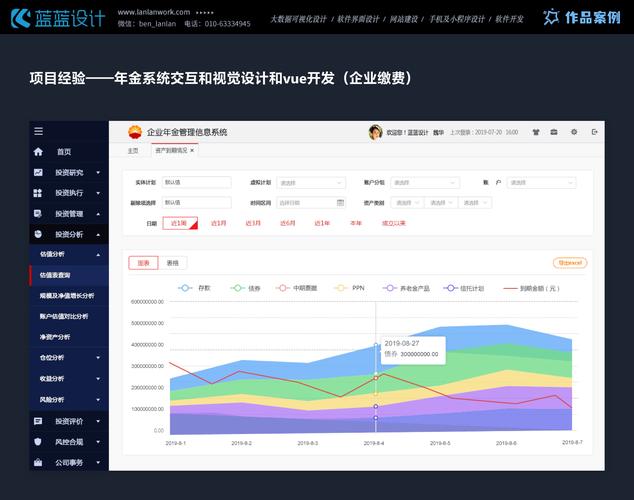Close the 资产到期情况 tab
This screenshot has width=634, height=500.
tap(192, 150)
